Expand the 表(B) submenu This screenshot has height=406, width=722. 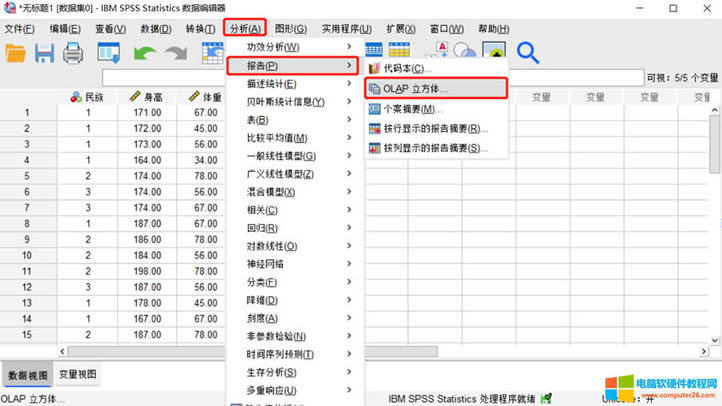tap(349, 120)
